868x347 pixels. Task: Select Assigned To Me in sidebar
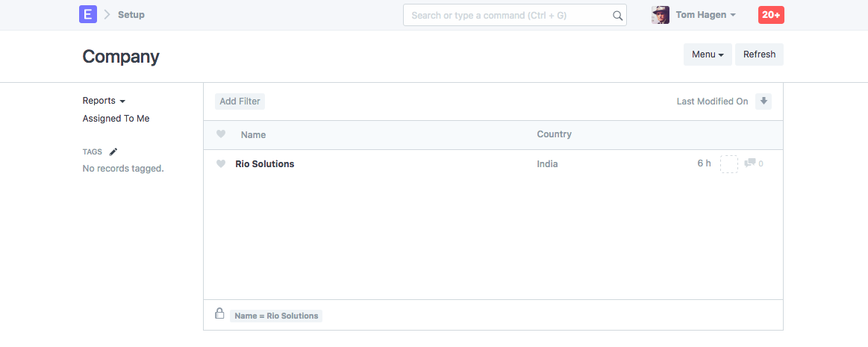coord(116,119)
